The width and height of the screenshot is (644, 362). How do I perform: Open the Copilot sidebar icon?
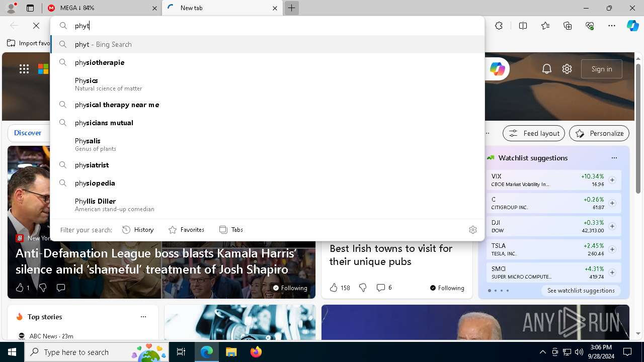point(632,26)
